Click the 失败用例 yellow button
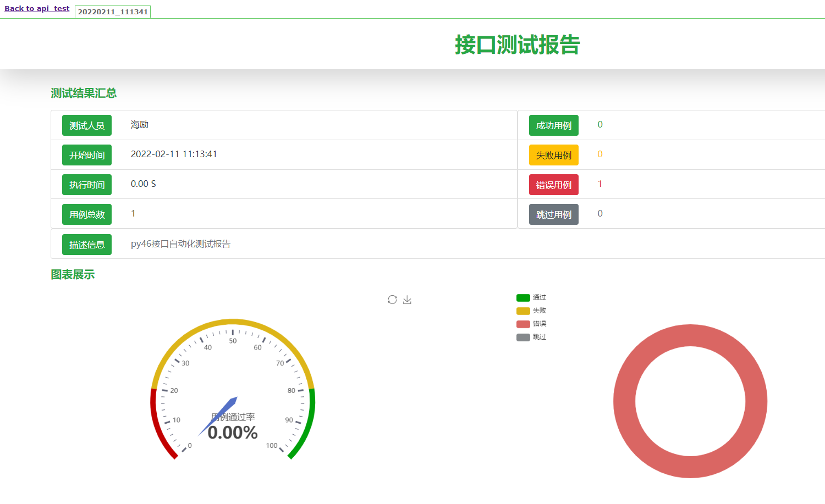The image size is (825, 504). [553, 155]
